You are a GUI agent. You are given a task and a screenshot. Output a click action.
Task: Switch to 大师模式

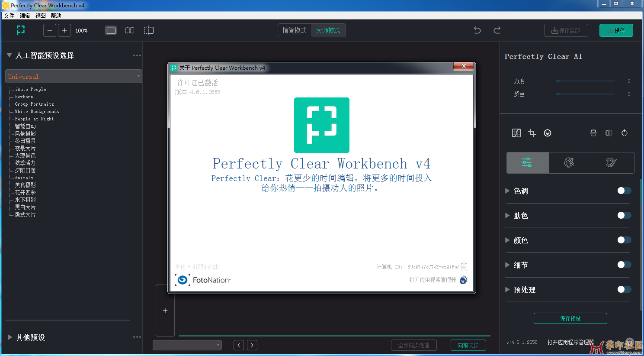pos(328,30)
